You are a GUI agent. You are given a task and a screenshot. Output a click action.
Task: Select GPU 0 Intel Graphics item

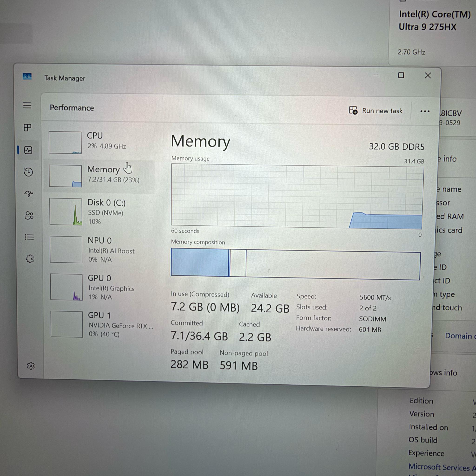(100, 287)
